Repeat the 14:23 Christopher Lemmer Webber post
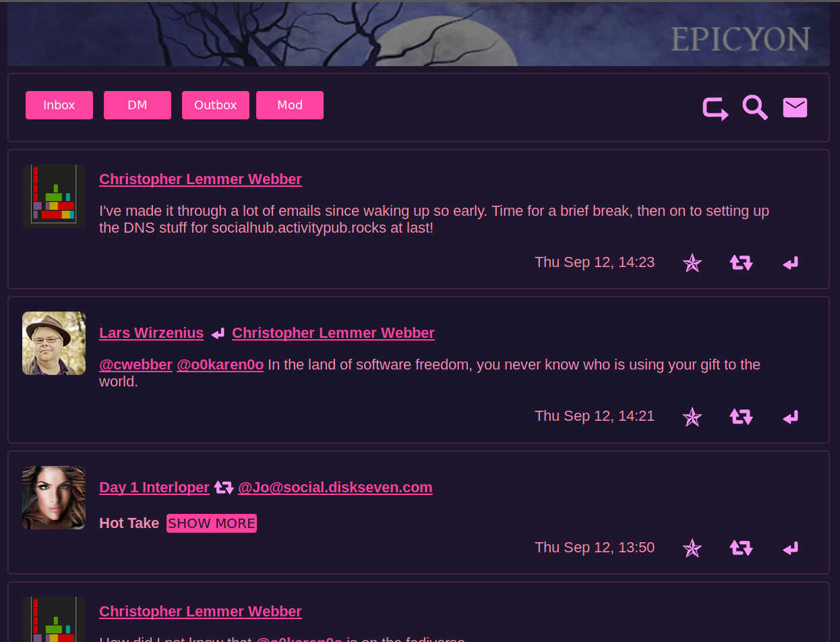Screen dimensions: 840x642 pyautogui.click(x=741, y=263)
